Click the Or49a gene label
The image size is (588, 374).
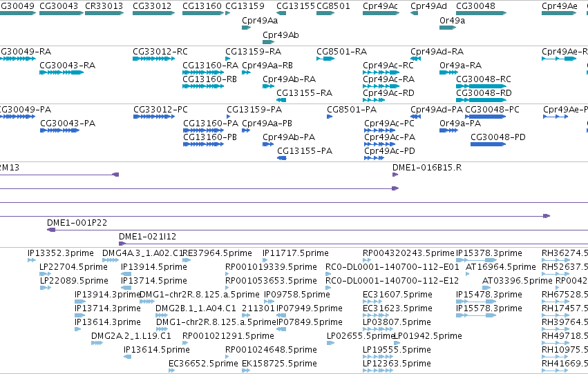[453, 21]
